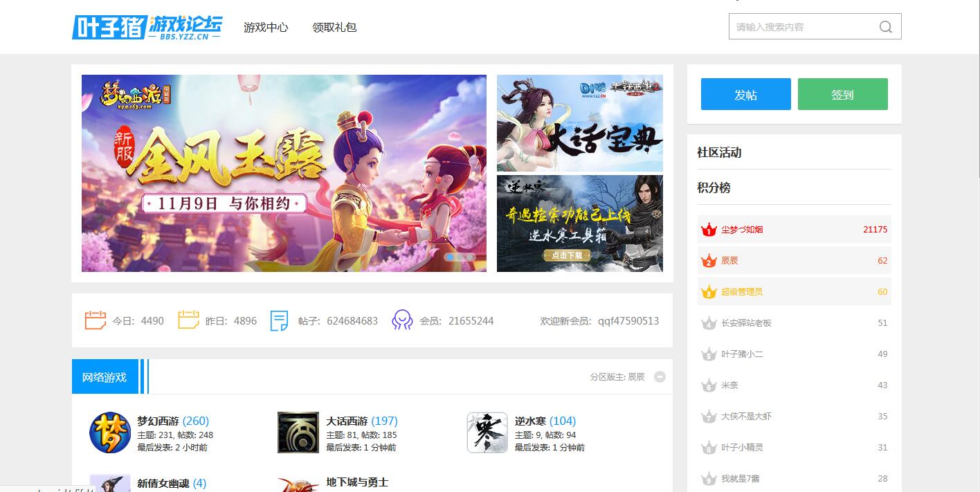Select the 网络游戏 tab

pos(105,377)
